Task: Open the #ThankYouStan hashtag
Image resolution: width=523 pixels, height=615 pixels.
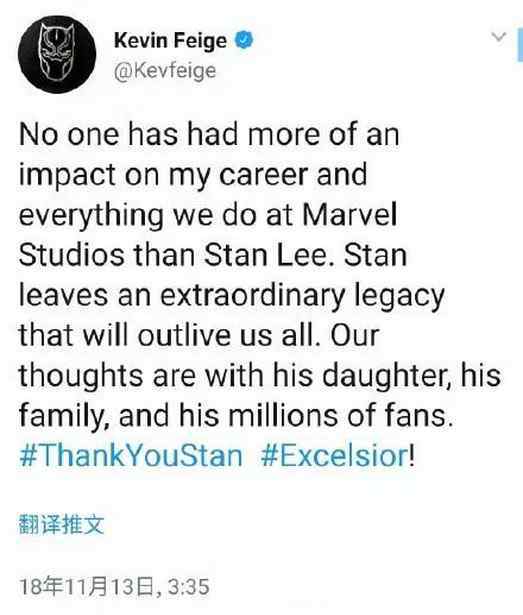Action: coord(131,456)
